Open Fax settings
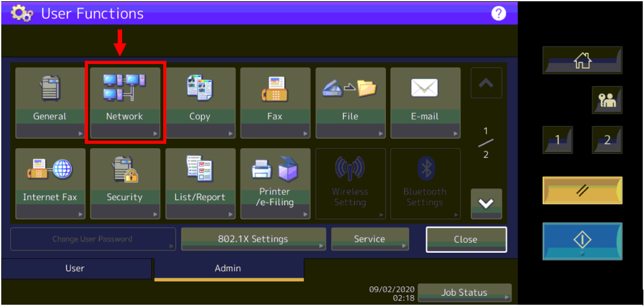 [275, 102]
